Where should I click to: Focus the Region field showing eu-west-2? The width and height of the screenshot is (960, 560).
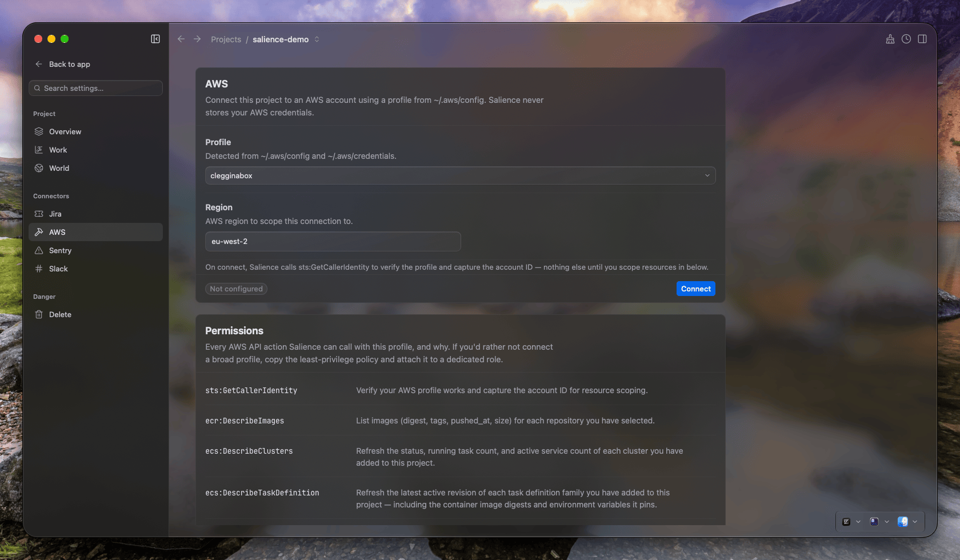333,241
